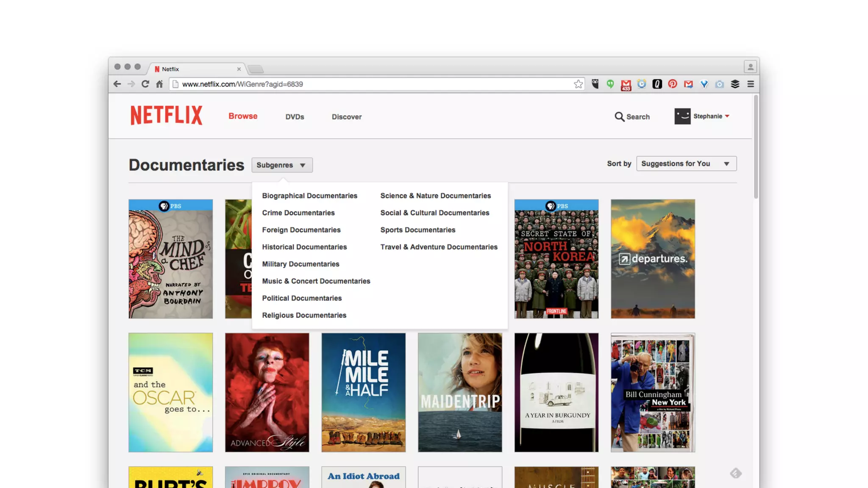Click the browser home button

(x=159, y=84)
